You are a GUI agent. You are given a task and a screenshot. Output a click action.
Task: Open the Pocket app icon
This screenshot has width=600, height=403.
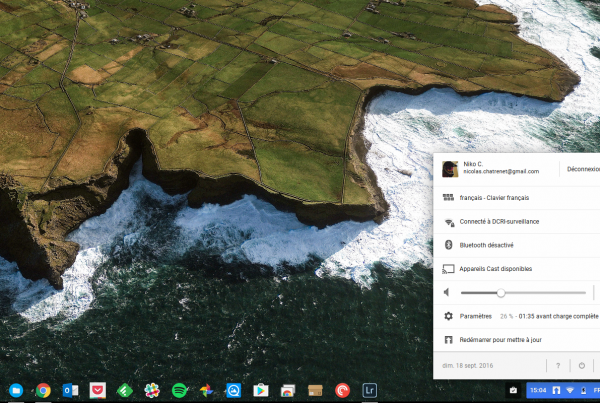[x=98, y=390]
